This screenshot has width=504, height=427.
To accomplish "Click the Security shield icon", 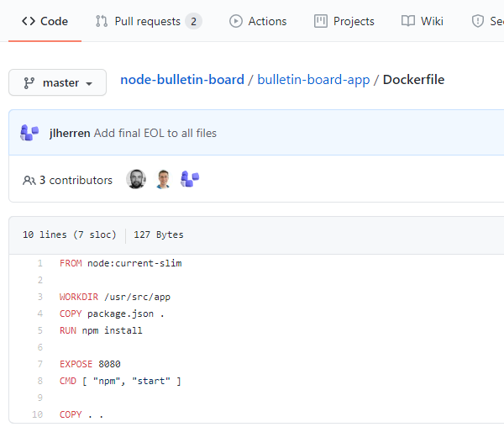I will [478, 21].
